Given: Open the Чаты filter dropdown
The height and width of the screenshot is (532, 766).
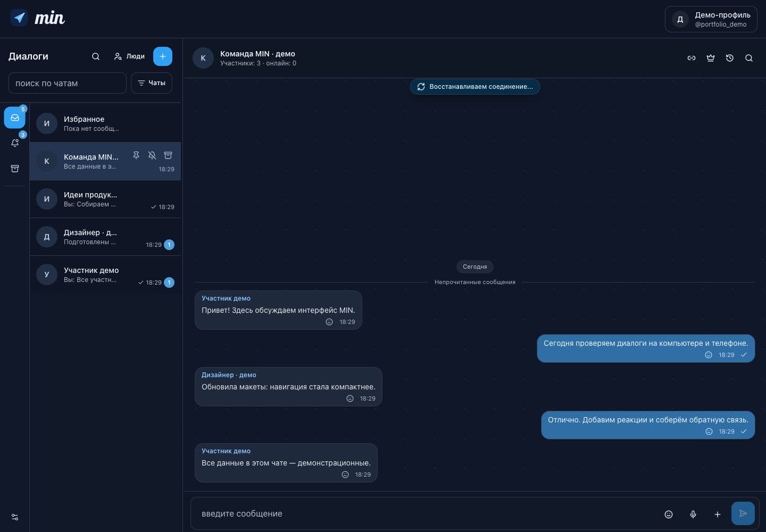Looking at the screenshot, I should click(x=152, y=83).
